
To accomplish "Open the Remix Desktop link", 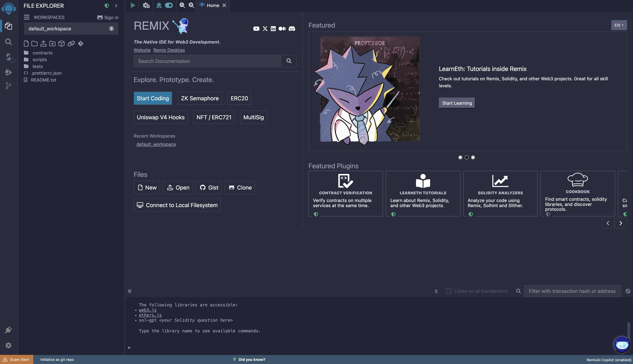I will point(169,50).
